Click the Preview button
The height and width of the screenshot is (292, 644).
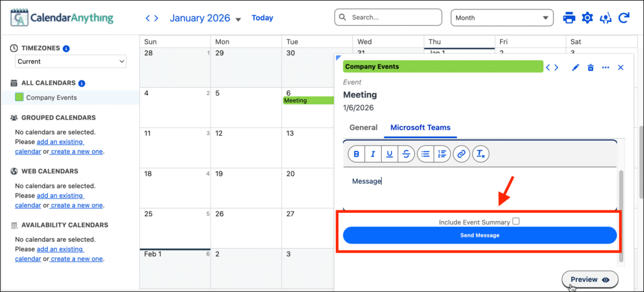pos(589,279)
